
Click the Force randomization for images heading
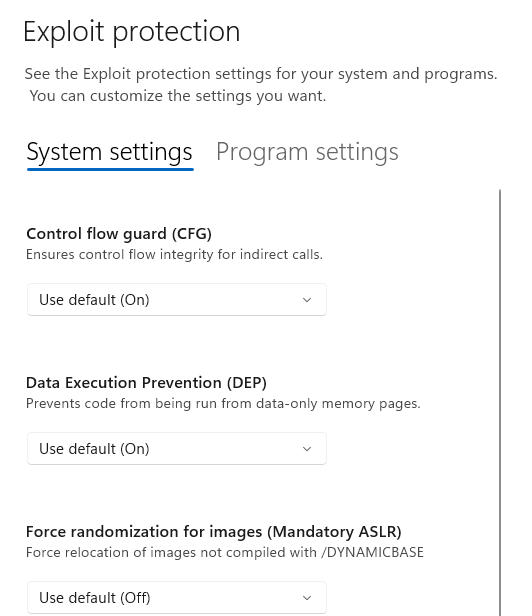(214, 532)
